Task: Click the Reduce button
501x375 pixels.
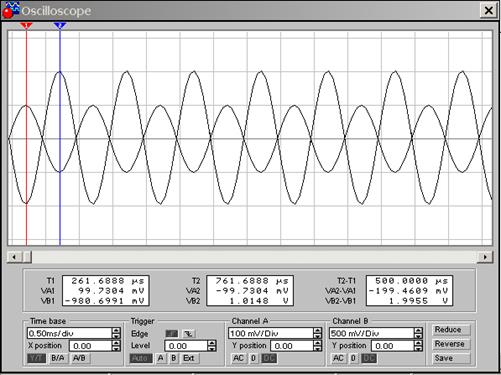Action: click(448, 330)
